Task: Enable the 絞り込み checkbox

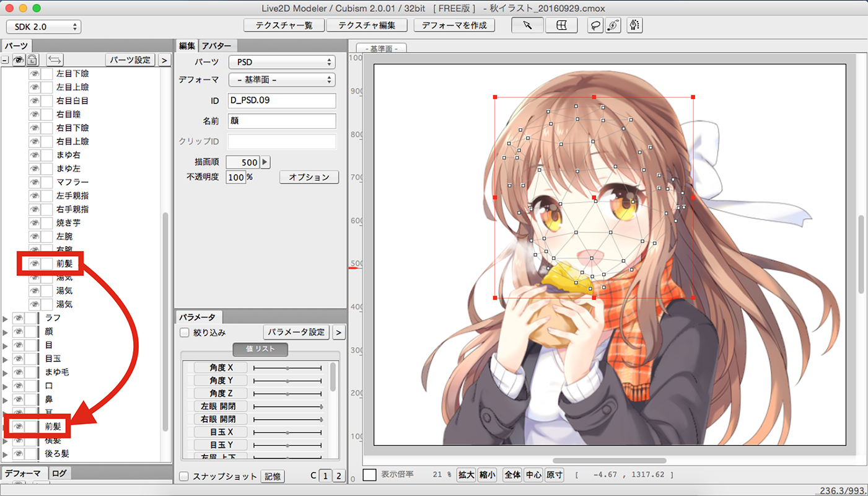Action: (x=184, y=332)
